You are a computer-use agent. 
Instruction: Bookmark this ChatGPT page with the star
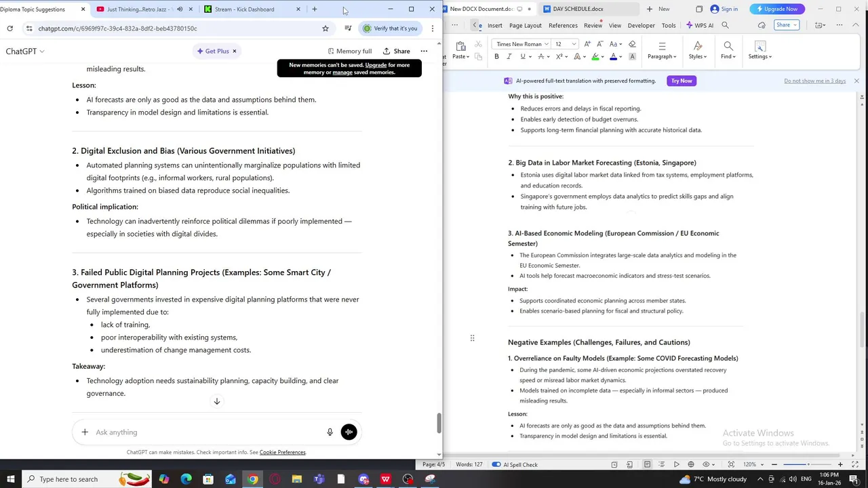click(x=325, y=28)
